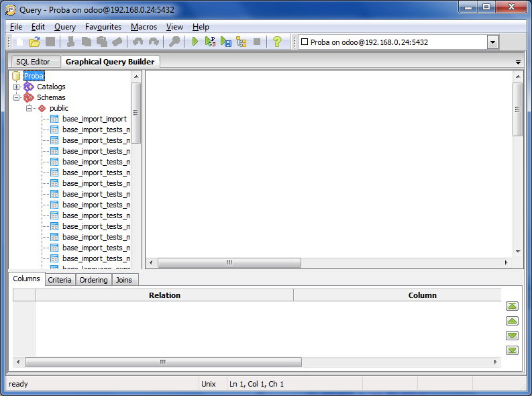532x396 pixels.
Task: Click the Paste toolbar icon
Action: point(102,42)
